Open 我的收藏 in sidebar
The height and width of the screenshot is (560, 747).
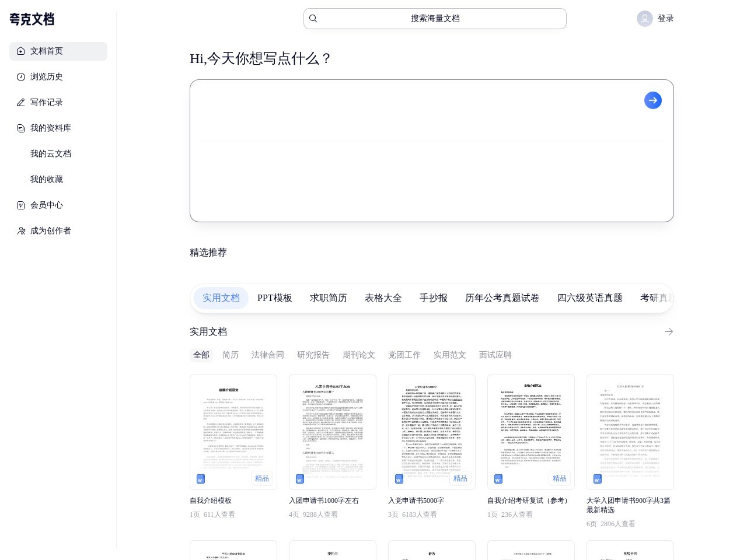pyautogui.click(x=47, y=180)
